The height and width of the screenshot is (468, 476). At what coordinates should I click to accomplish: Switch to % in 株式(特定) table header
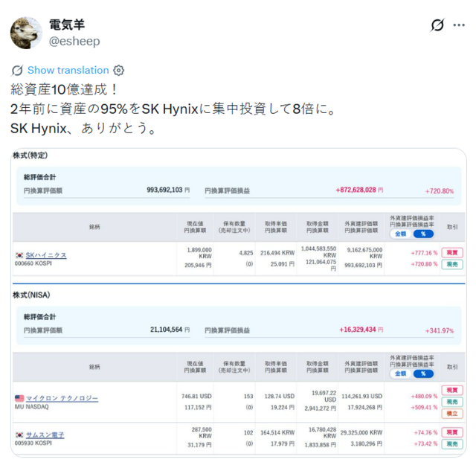(x=423, y=234)
